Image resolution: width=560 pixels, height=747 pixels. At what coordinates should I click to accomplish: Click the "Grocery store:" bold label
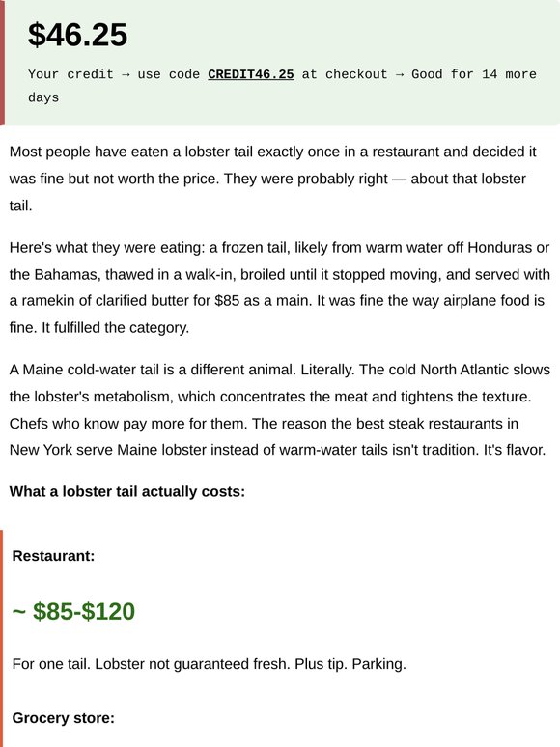click(x=64, y=718)
